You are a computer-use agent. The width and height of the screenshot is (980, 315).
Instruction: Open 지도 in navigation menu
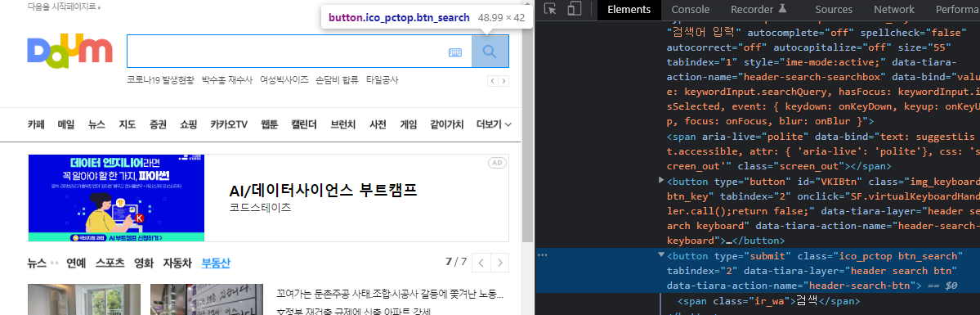(x=127, y=124)
